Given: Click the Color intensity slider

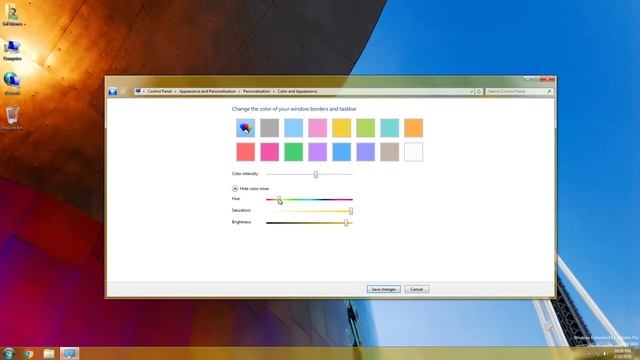Looking at the screenshot, I should 309,174.
